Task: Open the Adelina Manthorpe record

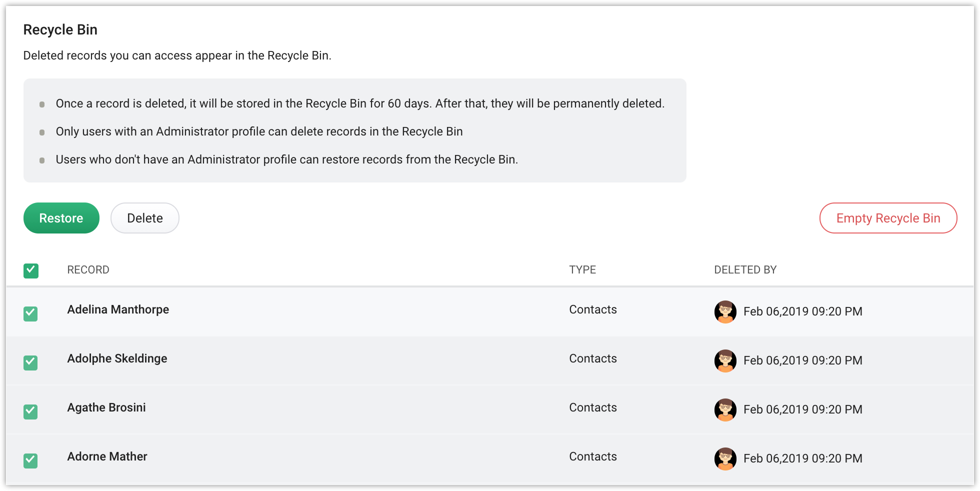Action: coord(118,309)
